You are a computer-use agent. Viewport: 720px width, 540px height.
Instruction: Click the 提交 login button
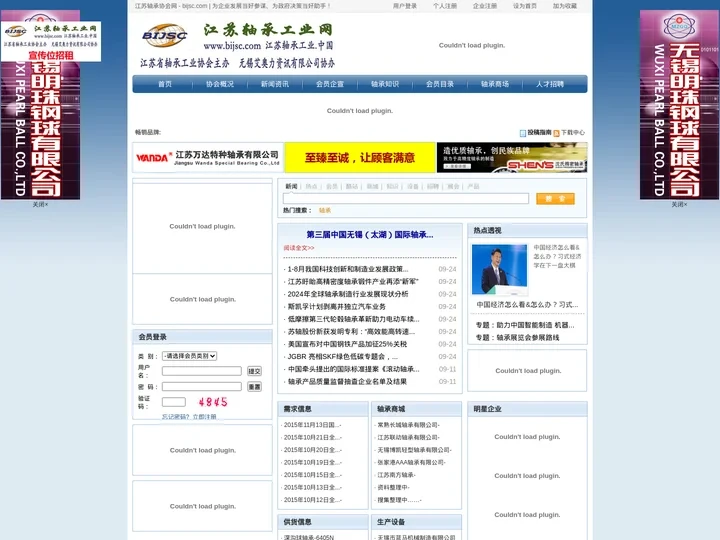[254, 371]
